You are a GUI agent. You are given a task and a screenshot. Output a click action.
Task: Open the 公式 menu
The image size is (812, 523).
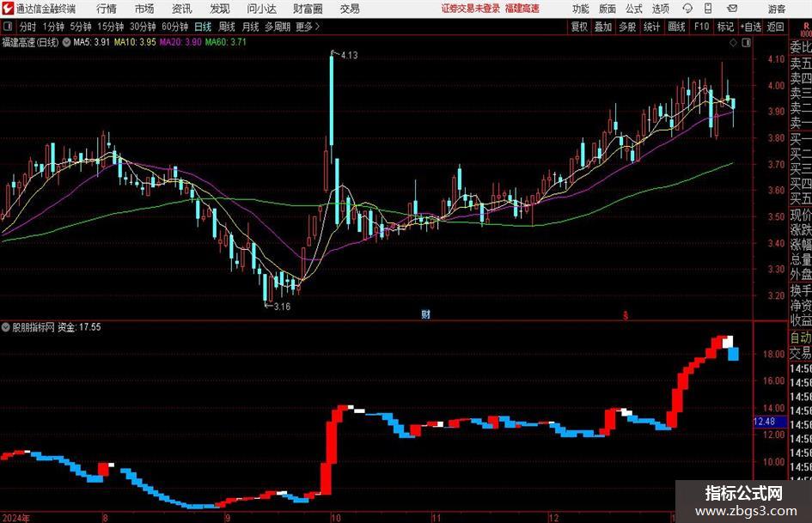634,9
